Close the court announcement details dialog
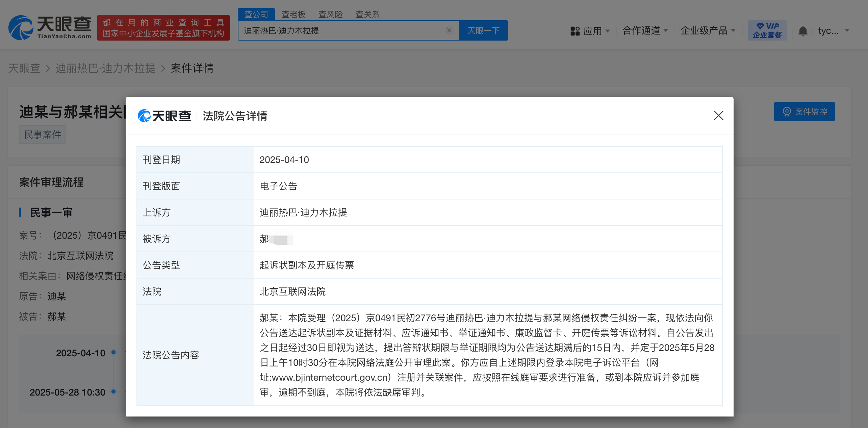 click(x=718, y=116)
